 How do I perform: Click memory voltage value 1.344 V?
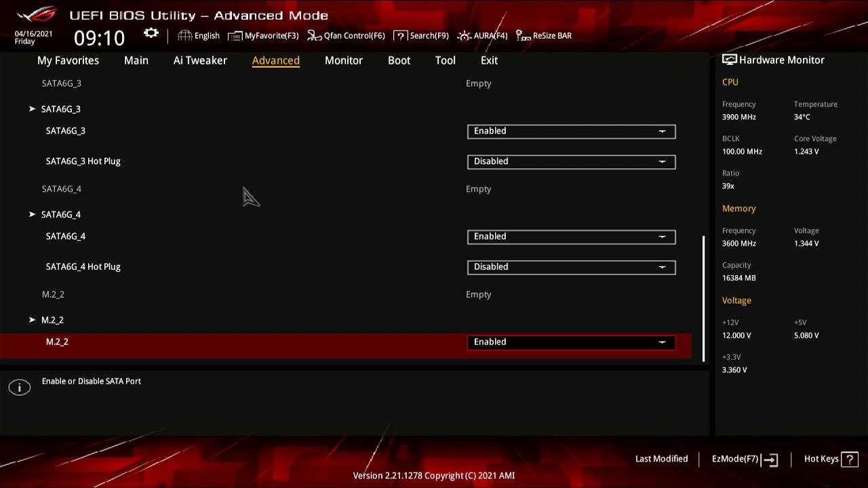pyautogui.click(x=806, y=243)
